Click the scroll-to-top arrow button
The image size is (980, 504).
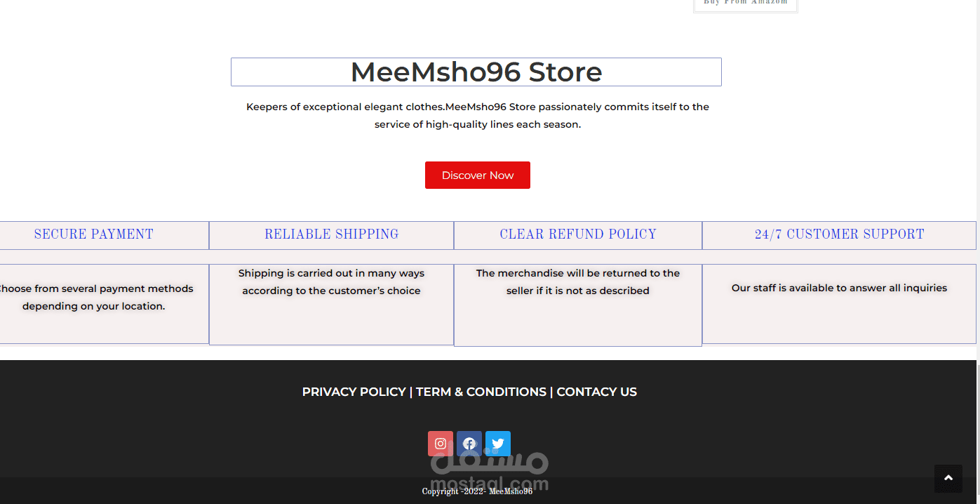pyautogui.click(x=948, y=478)
